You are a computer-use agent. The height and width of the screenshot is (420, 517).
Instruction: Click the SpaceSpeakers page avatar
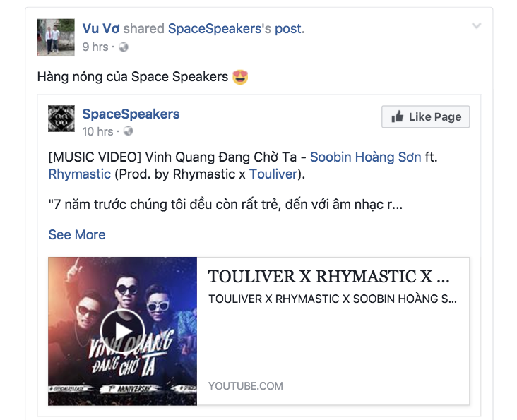[61, 119]
